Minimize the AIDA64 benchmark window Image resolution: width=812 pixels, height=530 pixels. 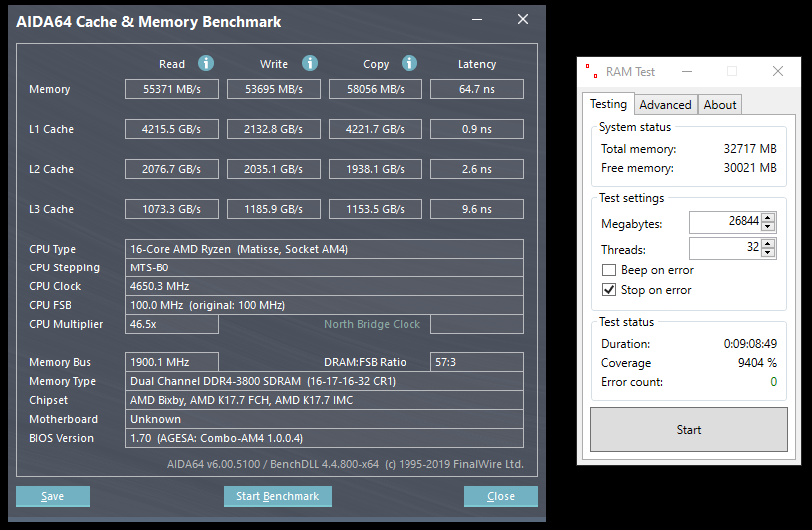[477, 20]
